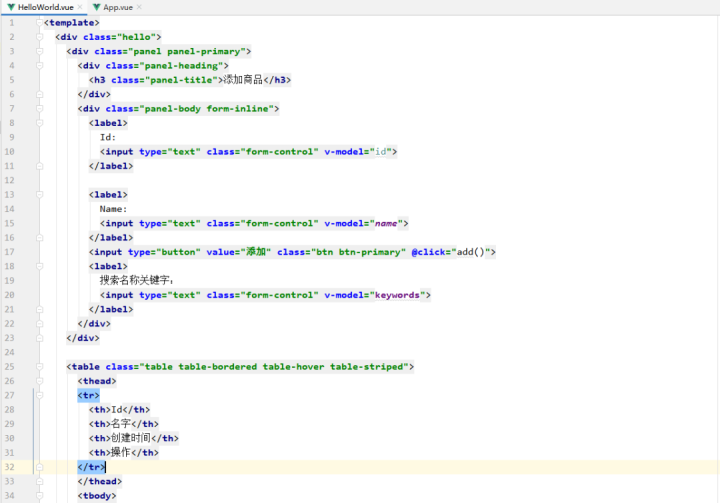720x503 pixels.
Task: Click the panel-title h3 text on line 5
Action: coord(243,80)
